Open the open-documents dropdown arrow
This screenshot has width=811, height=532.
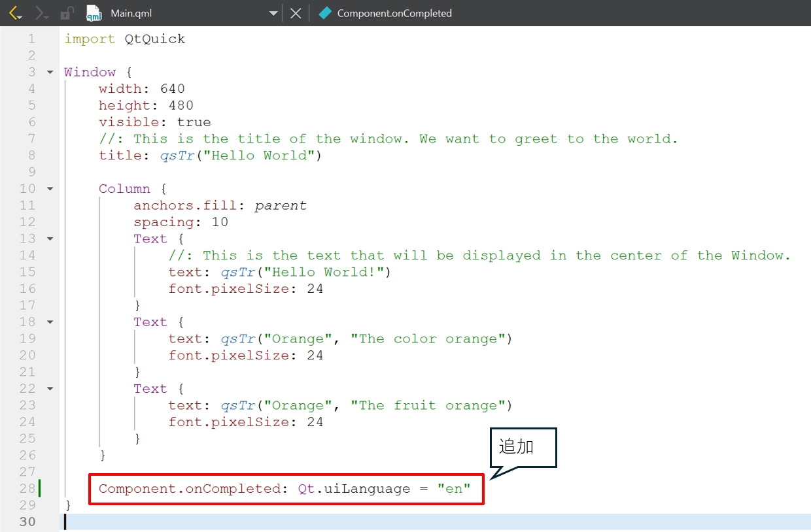coord(273,14)
